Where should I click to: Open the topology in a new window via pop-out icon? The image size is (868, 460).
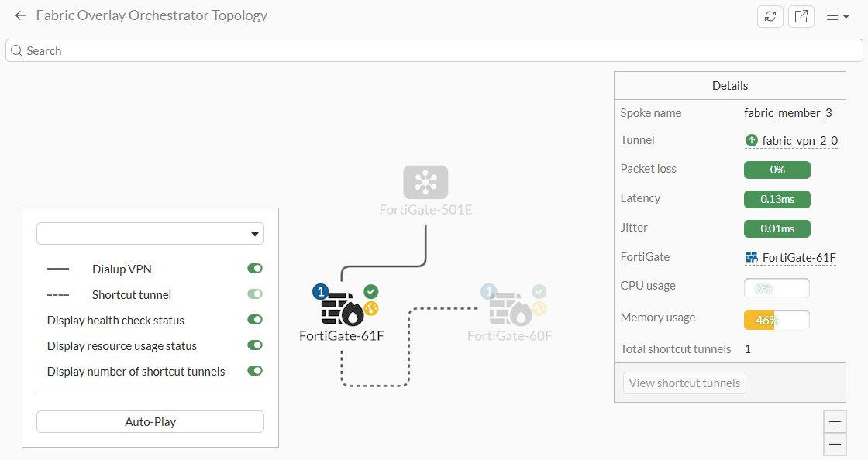click(x=801, y=15)
